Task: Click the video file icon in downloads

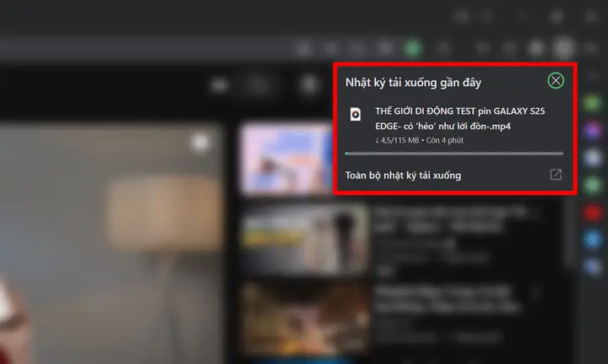Action: (356, 114)
